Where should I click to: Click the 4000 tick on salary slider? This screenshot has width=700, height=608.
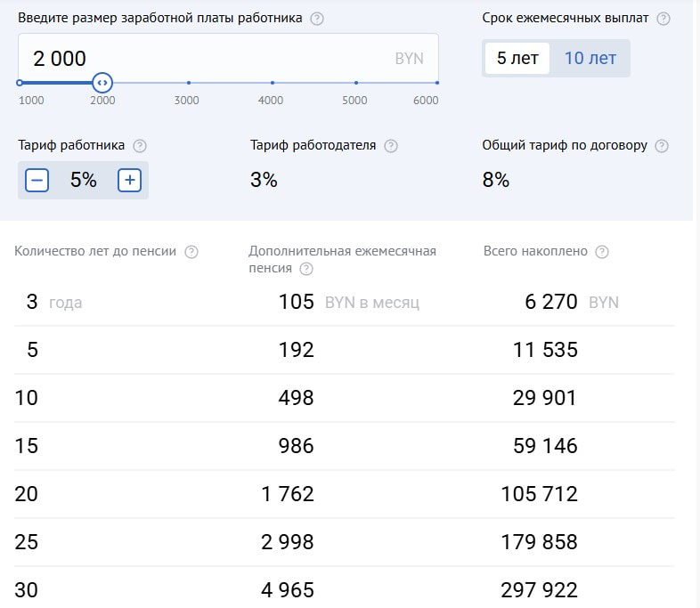[x=272, y=83]
